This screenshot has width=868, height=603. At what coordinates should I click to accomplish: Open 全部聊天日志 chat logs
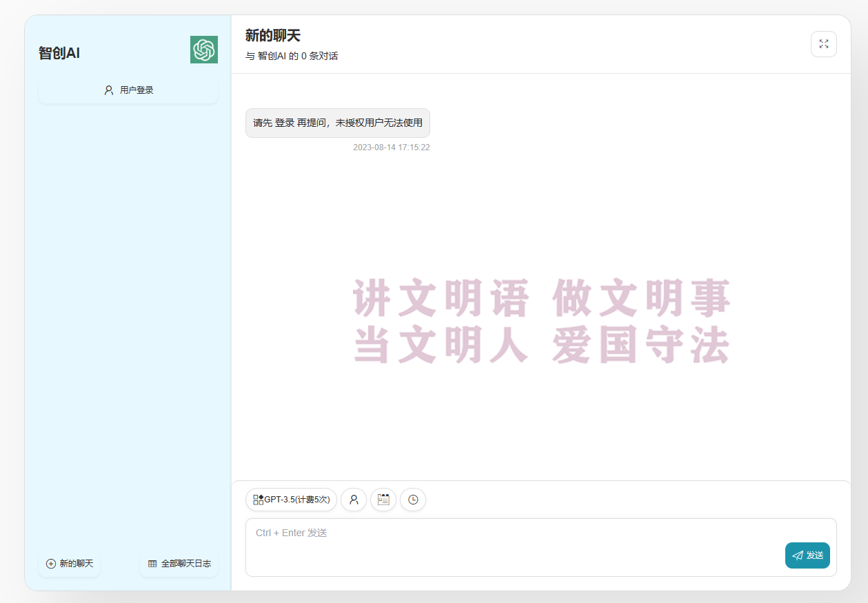(179, 564)
